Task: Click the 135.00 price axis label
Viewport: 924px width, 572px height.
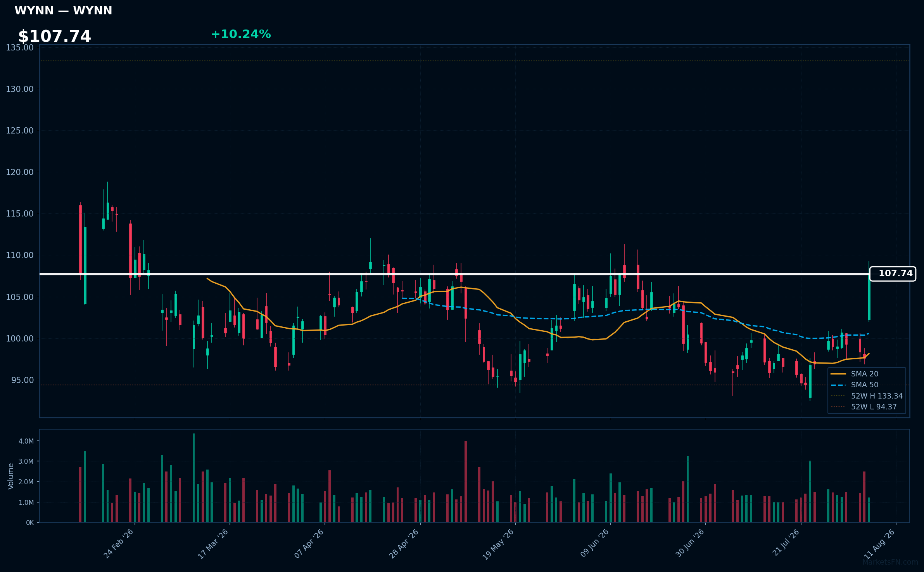Action: point(20,48)
